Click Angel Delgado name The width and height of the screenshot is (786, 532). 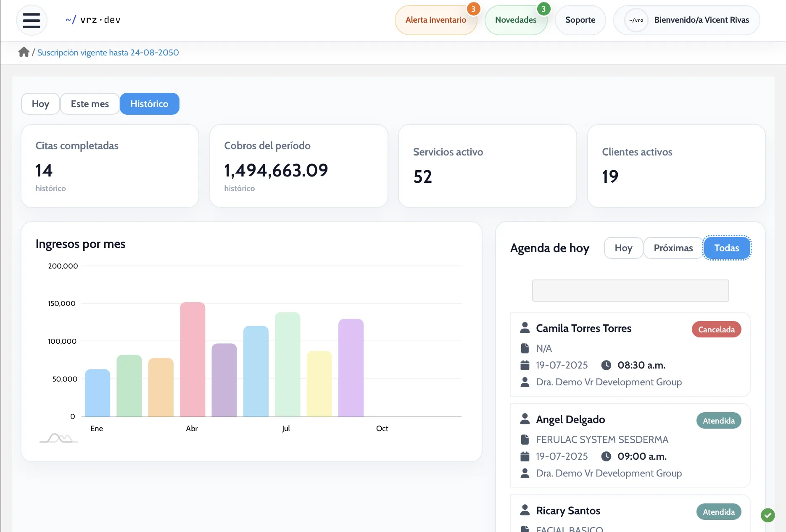[571, 419]
